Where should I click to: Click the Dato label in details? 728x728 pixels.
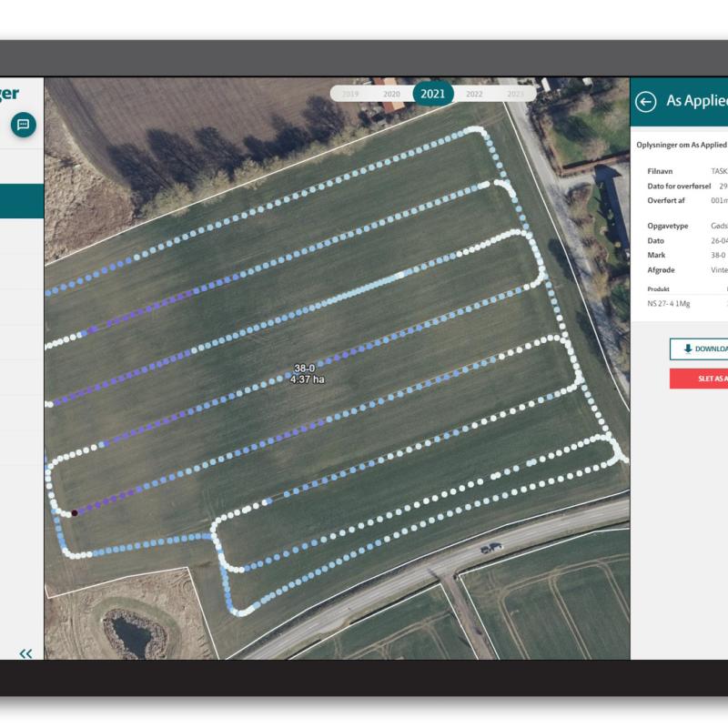(x=655, y=240)
